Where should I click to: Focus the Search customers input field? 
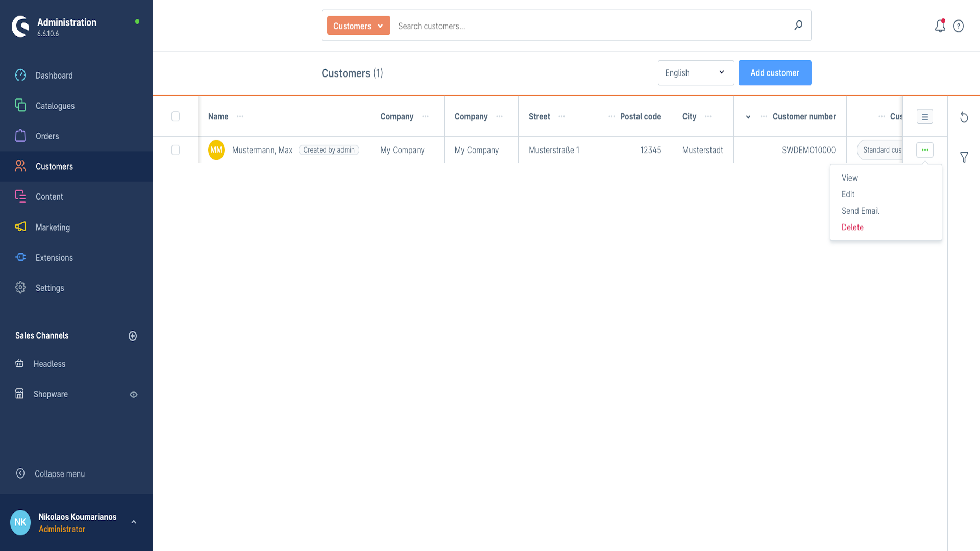tap(587, 26)
